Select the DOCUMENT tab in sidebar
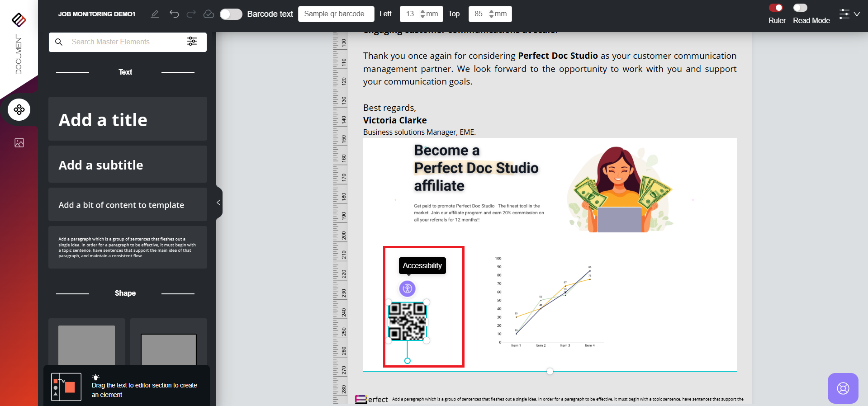The height and width of the screenshot is (406, 868). [19, 54]
